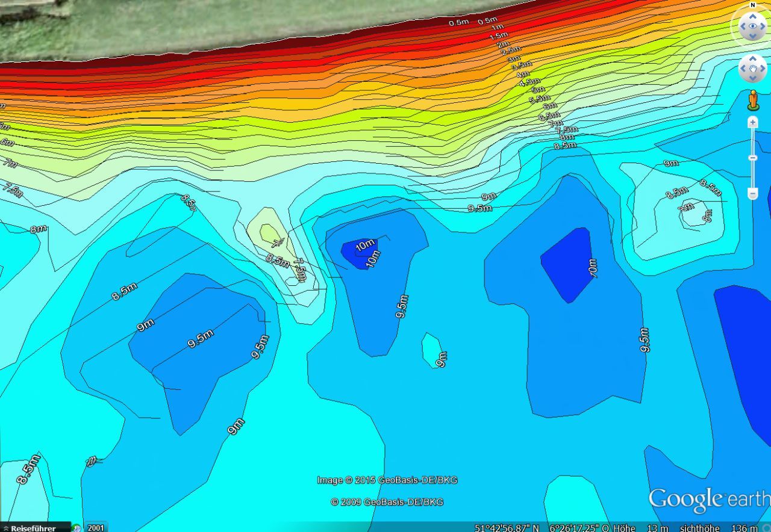Click the zoom slider handle
Viewport: 771px width, 532px height.
[752, 158]
